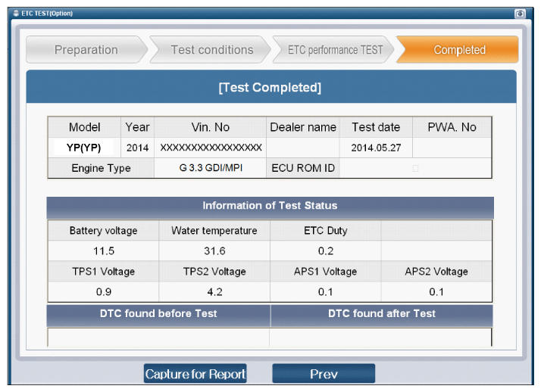Select the YP(YP) model cell
This screenshot has height=392, width=541.
[84, 148]
